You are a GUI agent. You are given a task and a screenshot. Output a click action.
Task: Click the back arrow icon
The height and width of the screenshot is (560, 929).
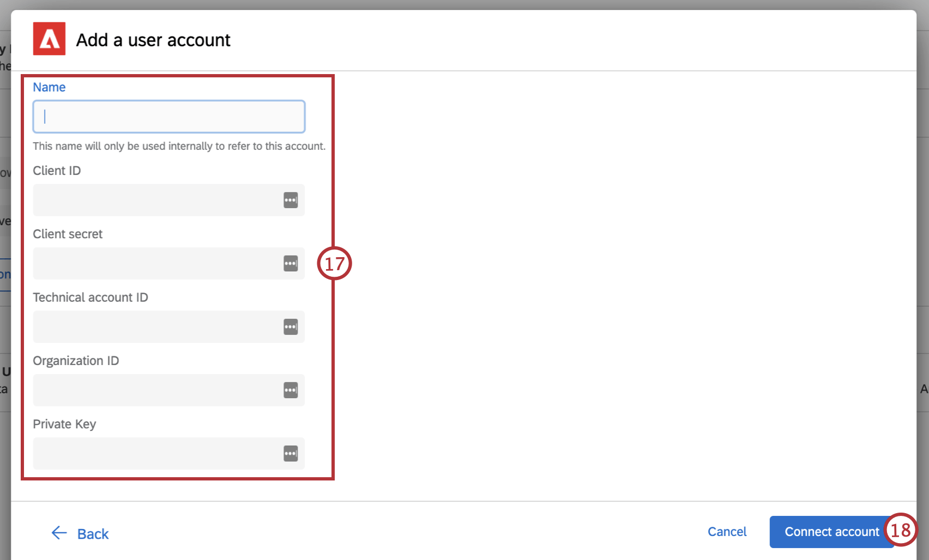point(58,533)
